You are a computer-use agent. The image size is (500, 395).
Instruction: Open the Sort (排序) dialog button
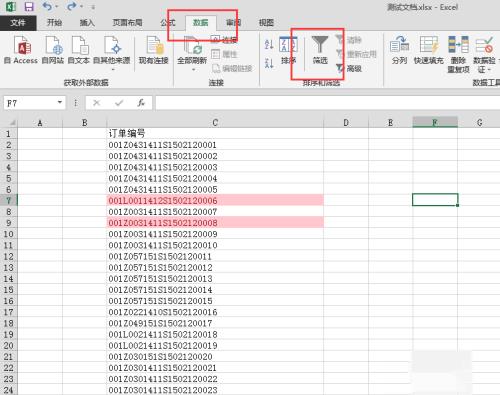pyautogui.click(x=288, y=50)
